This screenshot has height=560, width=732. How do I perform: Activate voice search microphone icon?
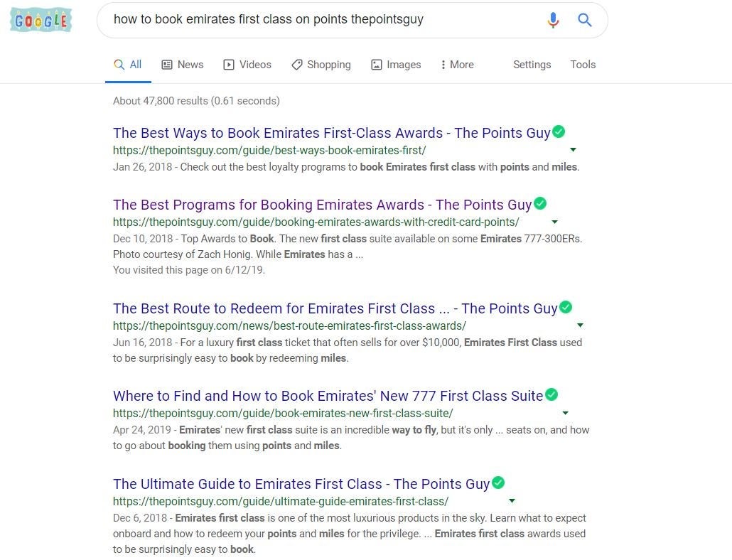pyautogui.click(x=553, y=20)
